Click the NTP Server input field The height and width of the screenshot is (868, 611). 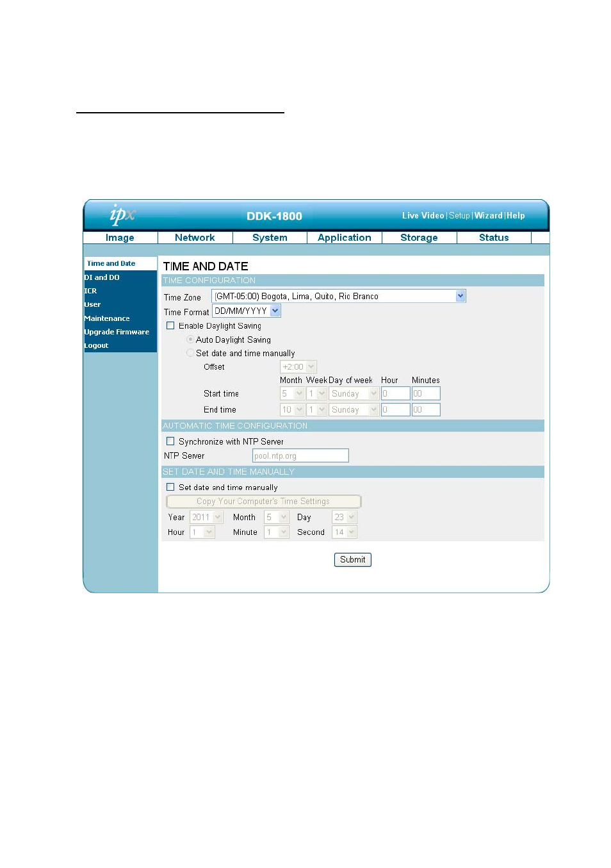click(300, 455)
